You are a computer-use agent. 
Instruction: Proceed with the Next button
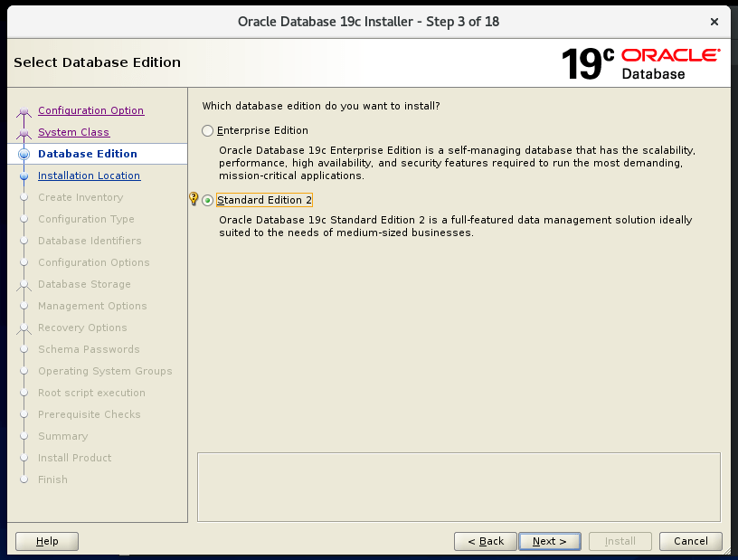pyautogui.click(x=549, y=541)
